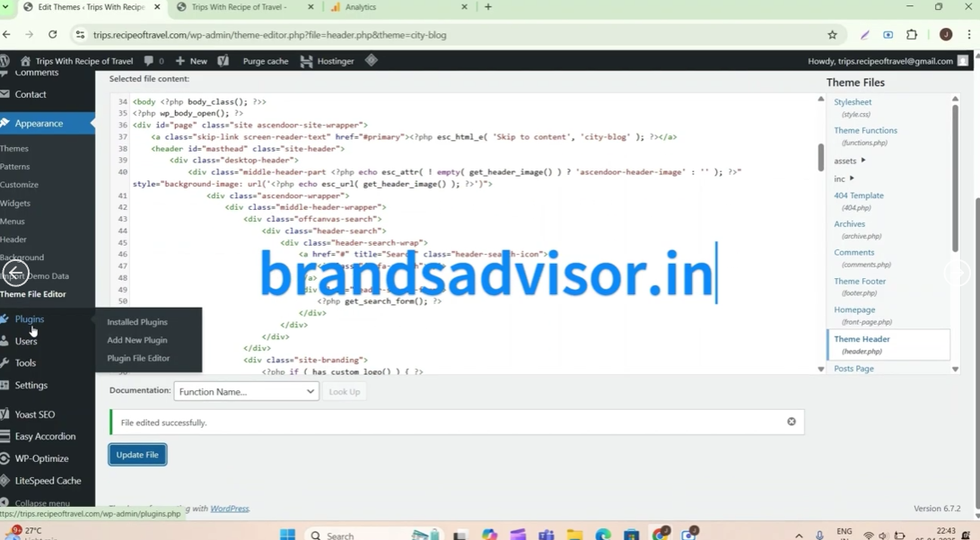980x540 pixels.
Task: Choose Plugin File Editor from the submenu
Action: [x=138, y=358]
